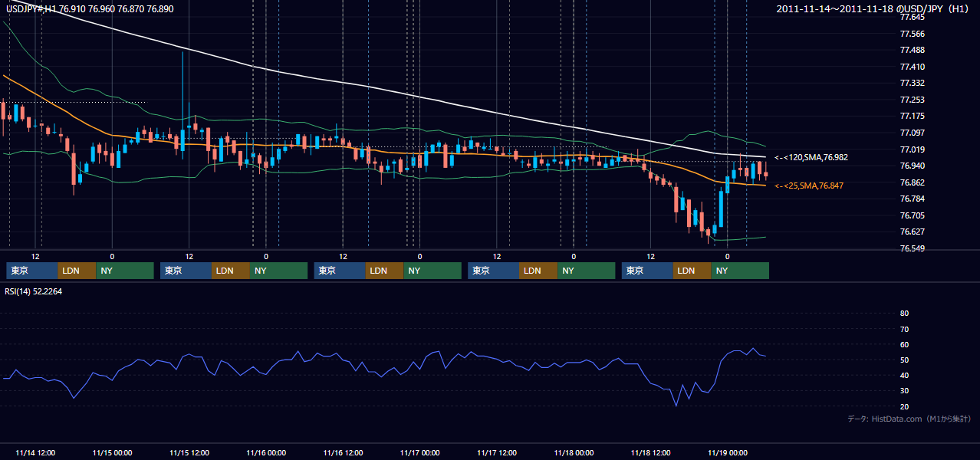Click the 77.097 price axis value
980x460 pixels.
click(912, 133)
